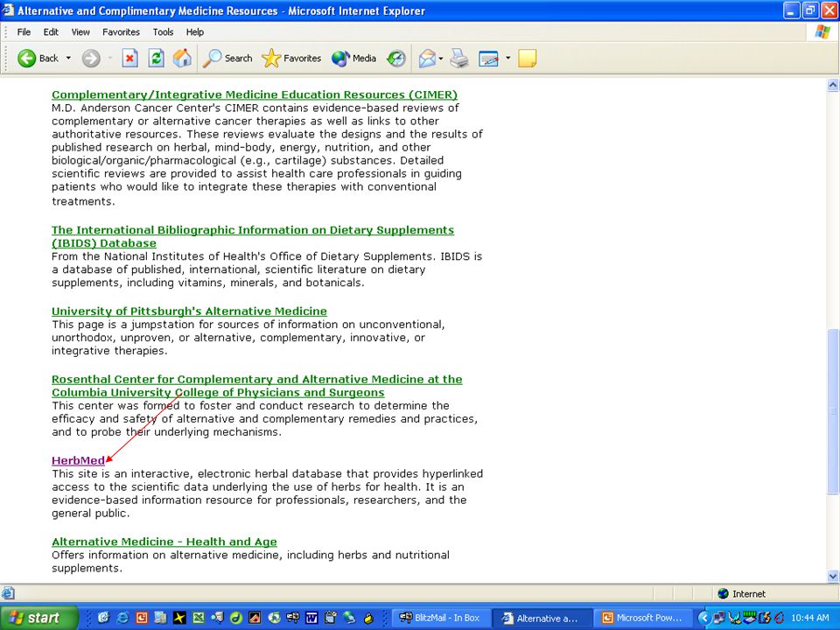Click the Internet Explorer title bar page icon

9,10
